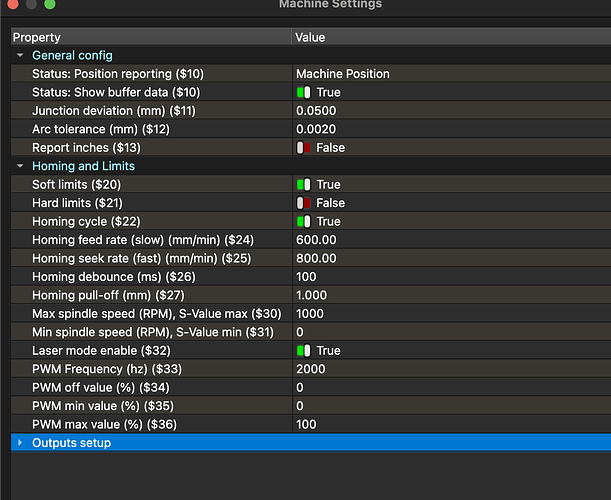Turn off the Homing cycle ($22) toggle
The image size is (611, 500).
(304, 221)
